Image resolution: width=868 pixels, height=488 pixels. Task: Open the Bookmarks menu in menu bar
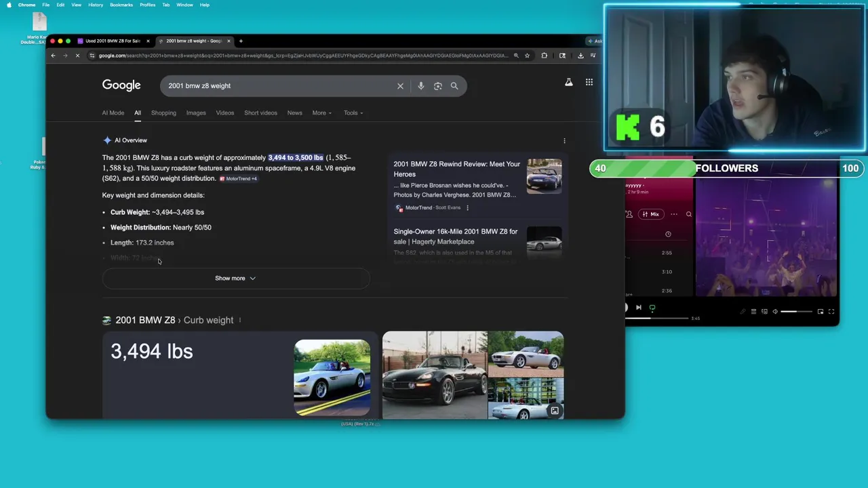121,5
